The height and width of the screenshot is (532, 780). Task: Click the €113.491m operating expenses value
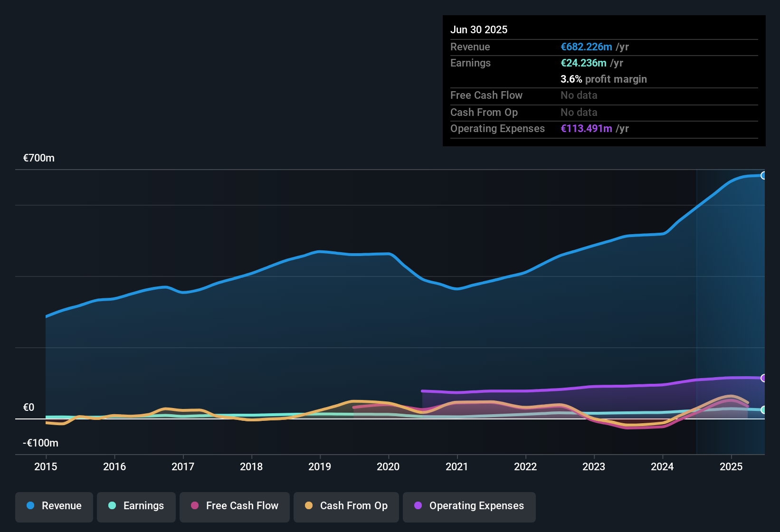point(586,129)
